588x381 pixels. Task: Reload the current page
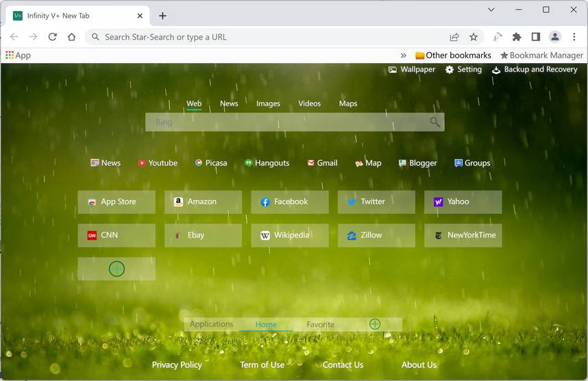(x=53, y=37)
